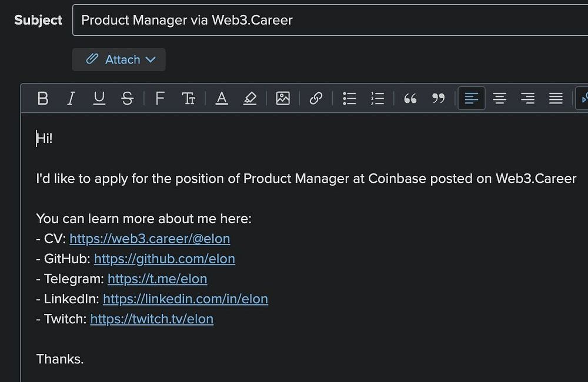Start a bulleted list
This screenshot has width=588, height=382.
(x=349, y=98)
